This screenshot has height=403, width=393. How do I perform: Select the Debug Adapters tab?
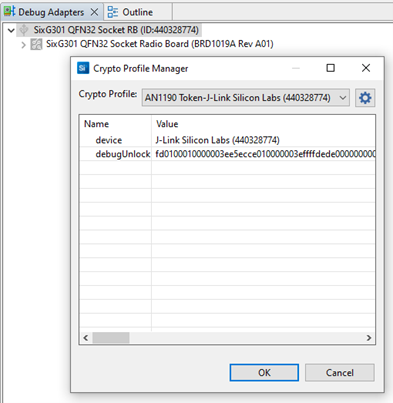tap(51, 12)
